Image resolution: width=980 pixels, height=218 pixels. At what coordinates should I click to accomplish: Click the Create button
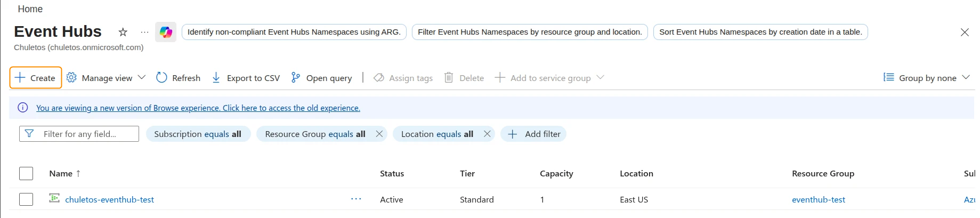tap(36, 78)
